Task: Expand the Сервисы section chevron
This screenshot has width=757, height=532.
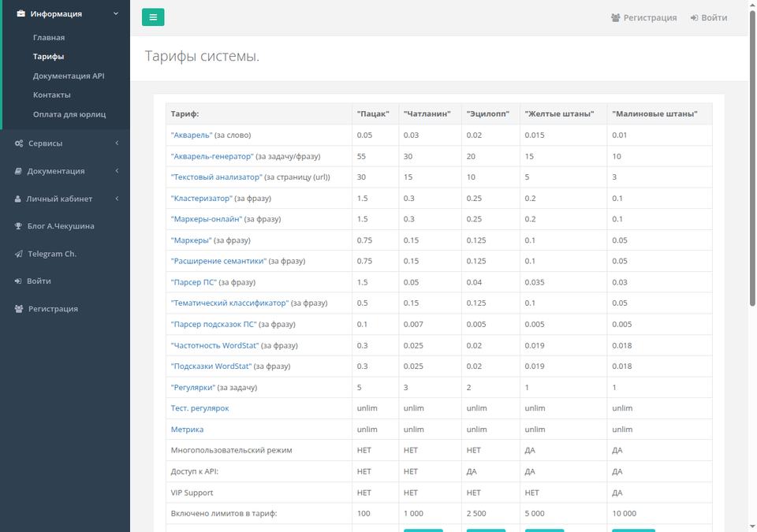Action: click(117, 143)
